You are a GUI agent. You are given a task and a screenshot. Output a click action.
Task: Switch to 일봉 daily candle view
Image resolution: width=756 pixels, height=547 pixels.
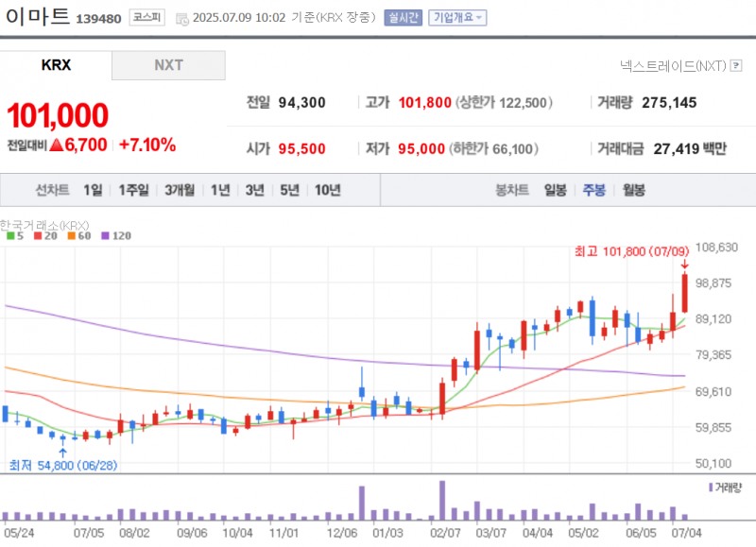click(554, 190)
